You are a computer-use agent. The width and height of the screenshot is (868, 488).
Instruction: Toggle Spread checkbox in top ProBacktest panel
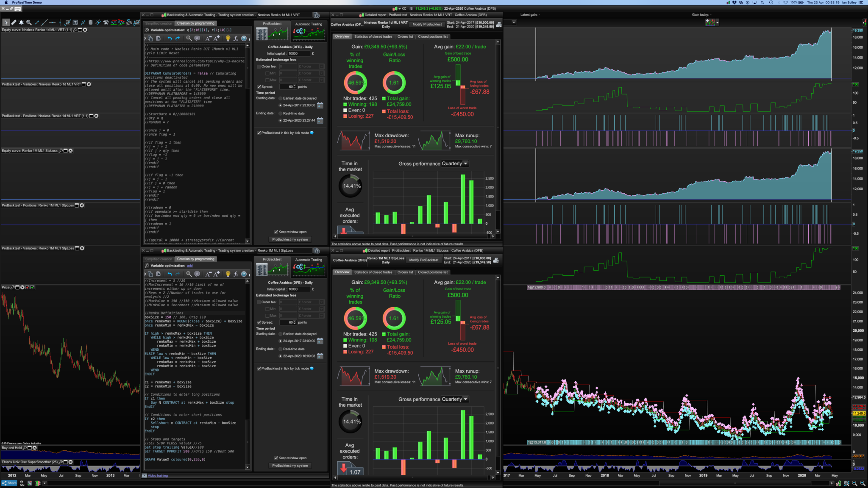coord(259,87)
